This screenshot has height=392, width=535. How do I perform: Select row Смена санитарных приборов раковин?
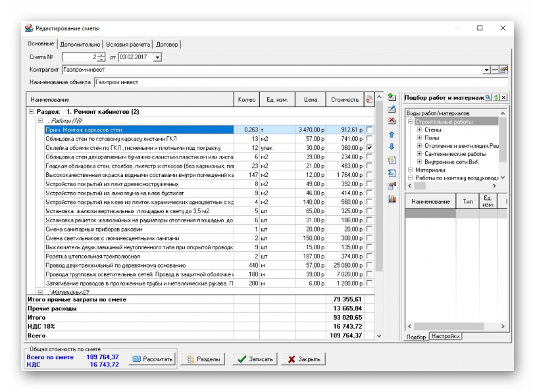140,230
